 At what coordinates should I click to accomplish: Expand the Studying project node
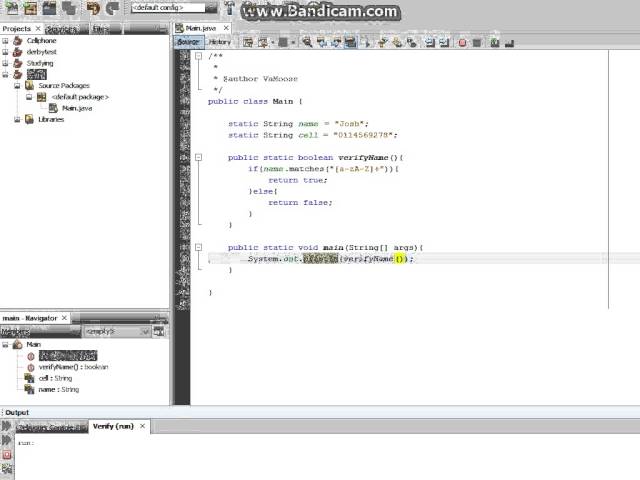[x=5, y=63]
